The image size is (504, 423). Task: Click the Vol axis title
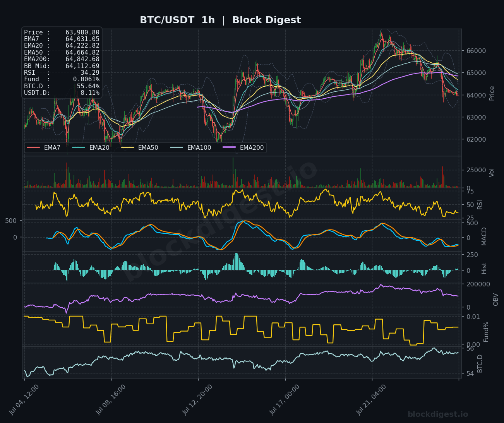492,173
